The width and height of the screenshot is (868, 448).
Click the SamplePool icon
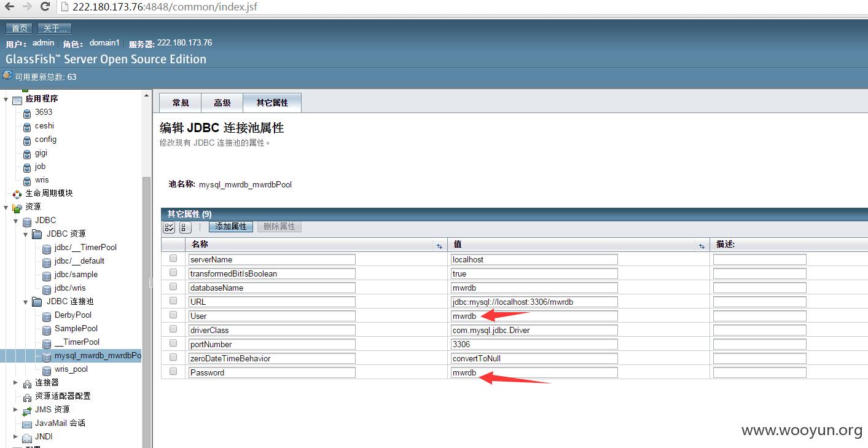[x=47, y=329]
